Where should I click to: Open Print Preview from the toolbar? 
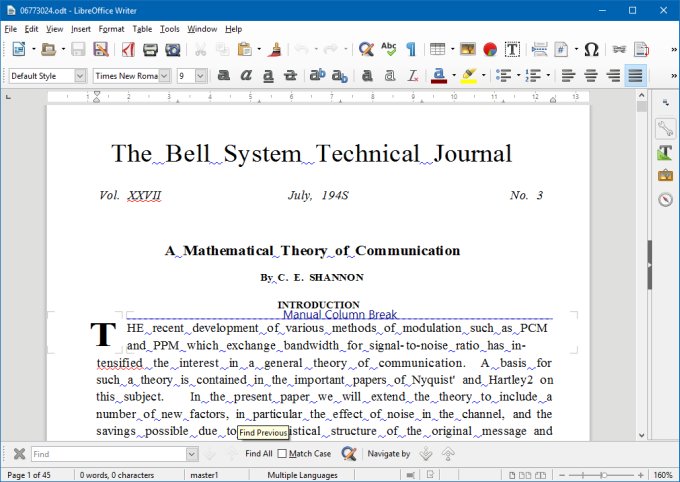(173, 49)
